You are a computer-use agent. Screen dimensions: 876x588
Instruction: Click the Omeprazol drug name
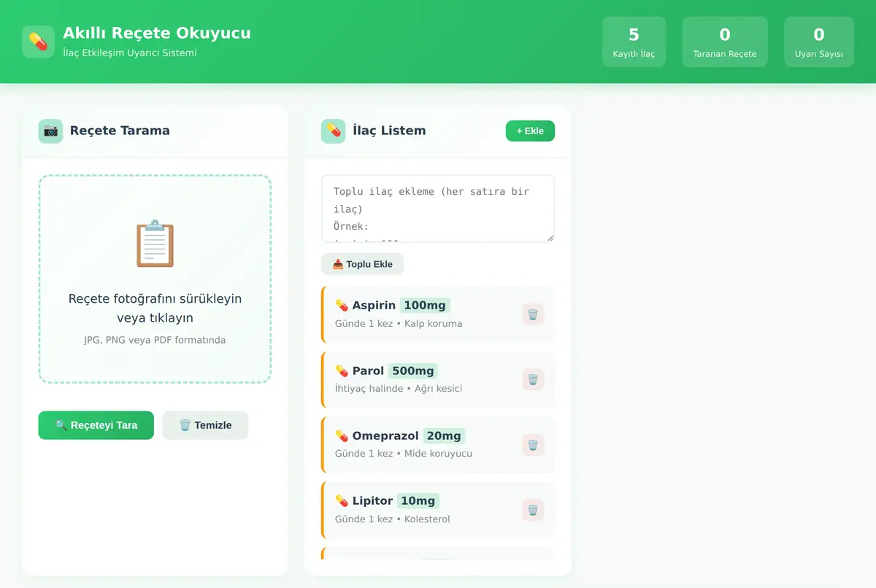pyautogui.click(x=385, y=436)
